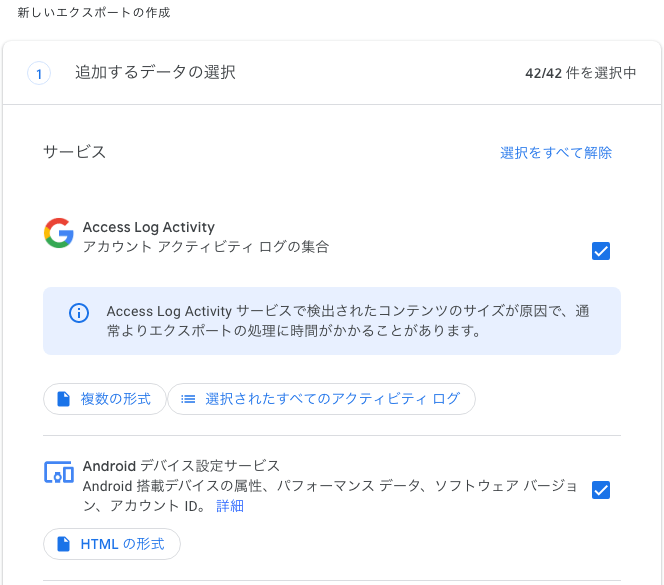The image size is (664, 585).
Task: Click the info icon in blue notice
Action: [x=79, y=313]
